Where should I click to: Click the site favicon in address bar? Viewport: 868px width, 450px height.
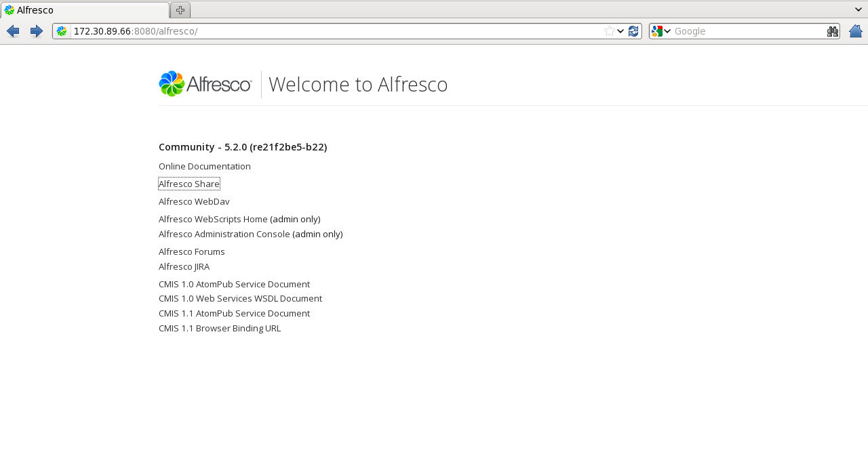(62, 31)
